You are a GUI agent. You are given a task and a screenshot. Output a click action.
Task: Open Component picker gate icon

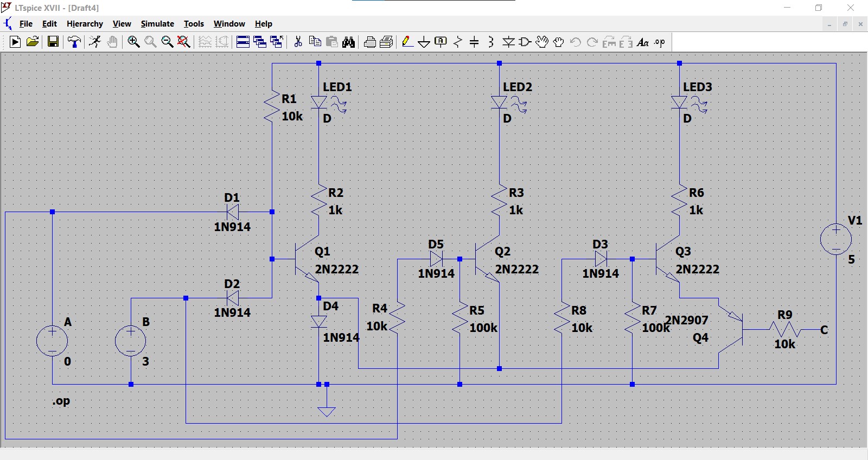525,42
